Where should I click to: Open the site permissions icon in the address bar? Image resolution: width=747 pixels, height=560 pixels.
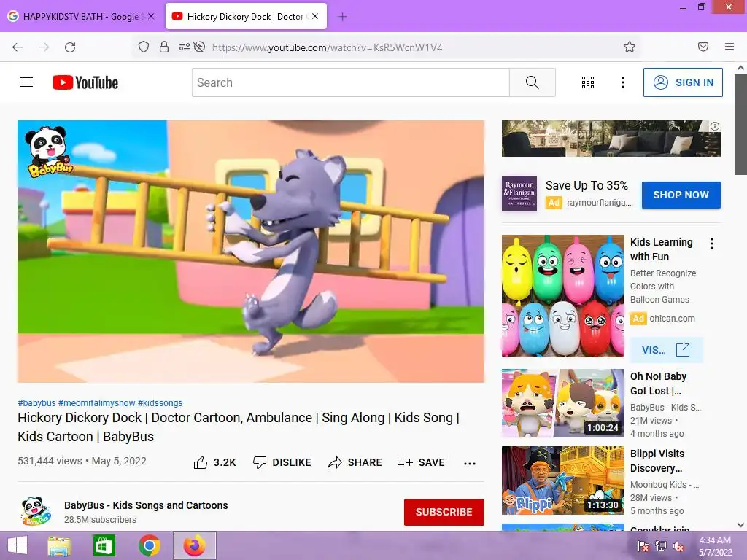[x=185, y=47]
